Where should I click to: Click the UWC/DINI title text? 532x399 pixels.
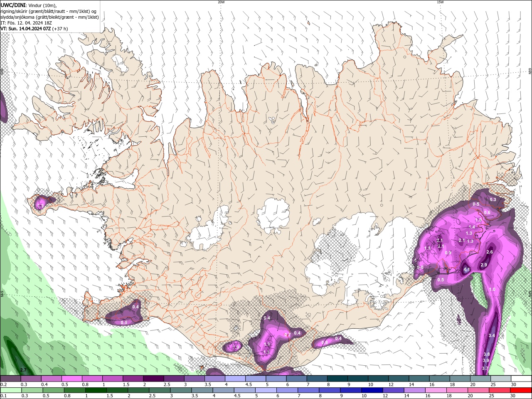click(12, 5)
